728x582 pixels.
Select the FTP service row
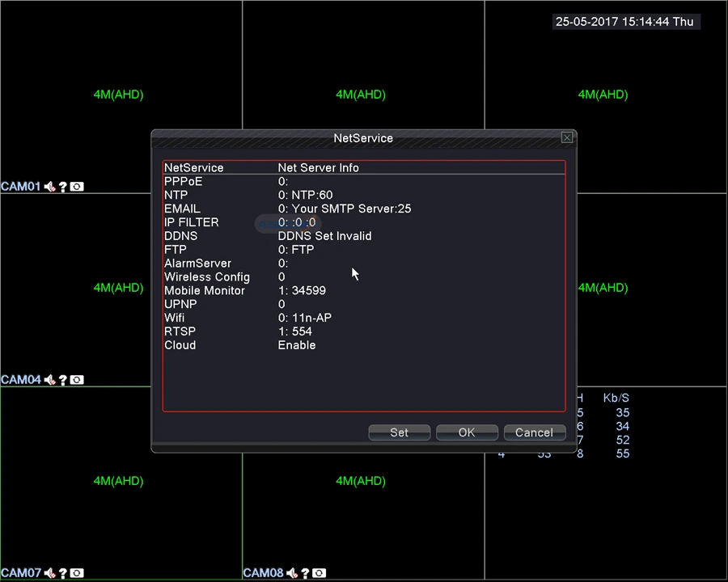(364, 249)
